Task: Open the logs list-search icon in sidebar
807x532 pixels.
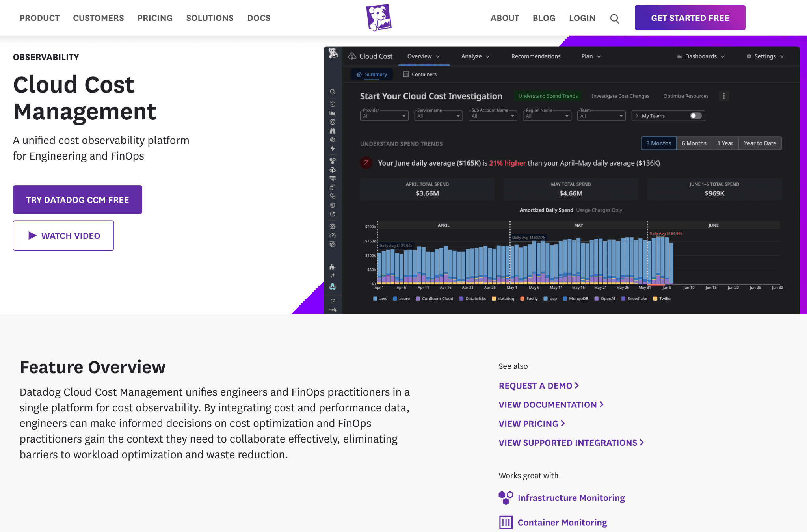Action: tap(333, 244)
